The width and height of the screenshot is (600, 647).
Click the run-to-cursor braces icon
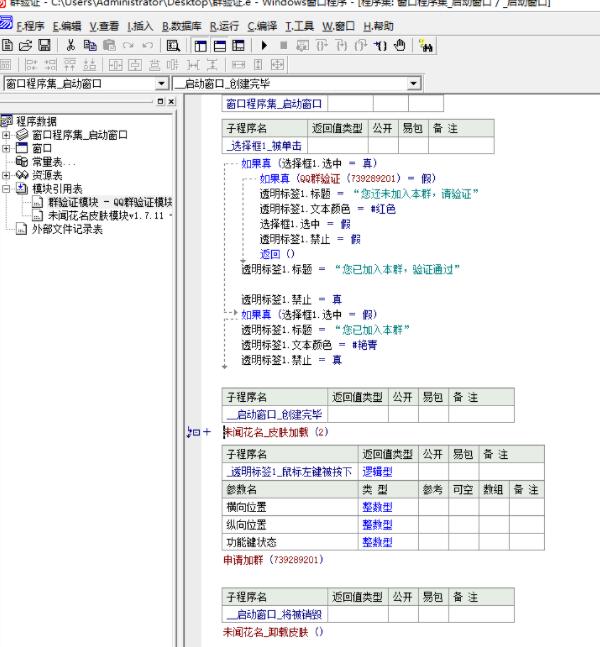pos(380,45)
